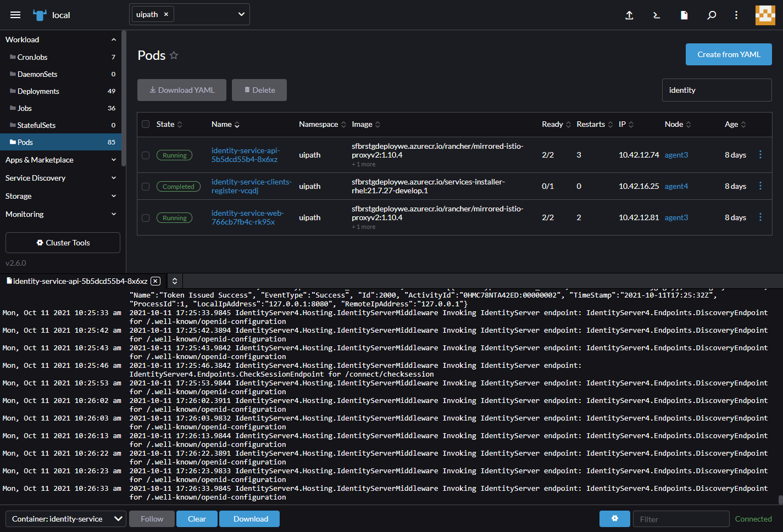Screen dimensions: 783x532
Task: Open the resource search magnifier icon
Action: pos(712,15)
